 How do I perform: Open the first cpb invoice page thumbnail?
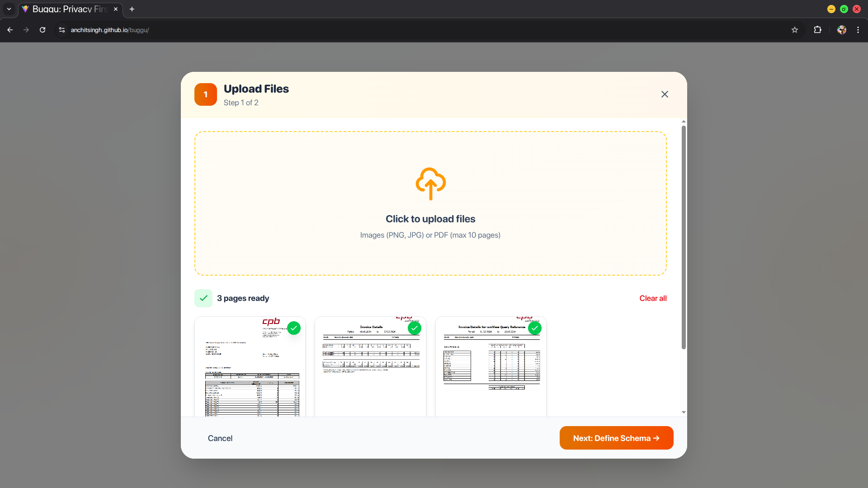[x=250, y=371]
